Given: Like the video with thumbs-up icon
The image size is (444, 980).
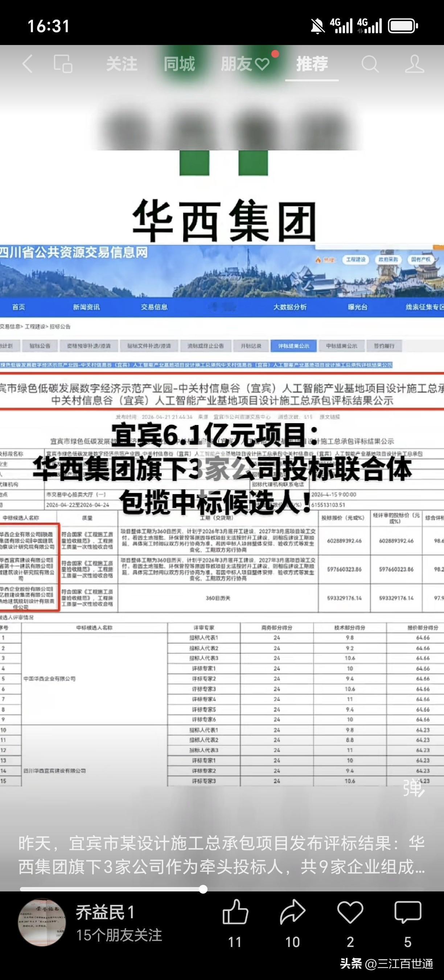Looking at the screenshot, I should click(235, 912).
